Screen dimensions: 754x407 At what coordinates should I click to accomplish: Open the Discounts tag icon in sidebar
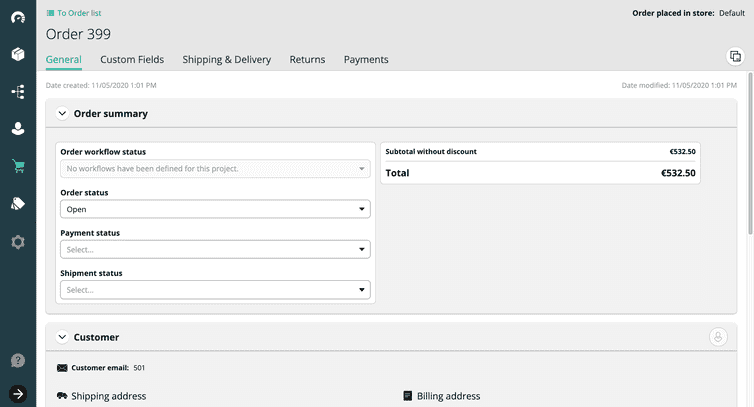(18, 204)
